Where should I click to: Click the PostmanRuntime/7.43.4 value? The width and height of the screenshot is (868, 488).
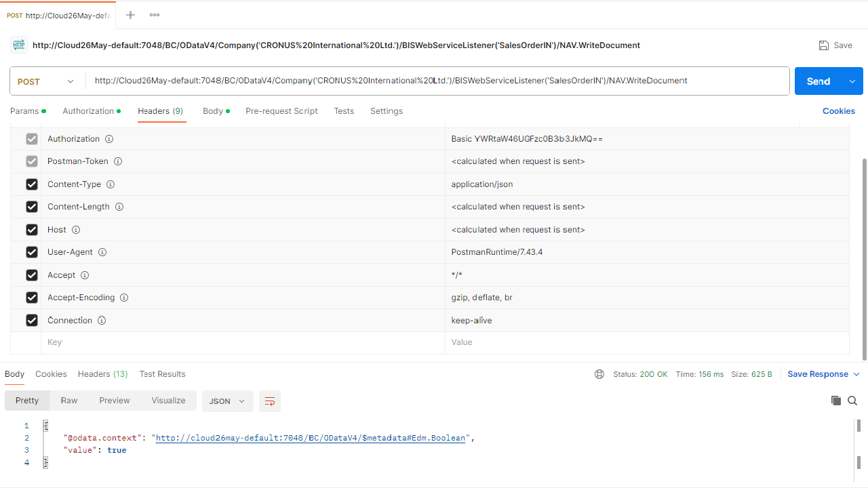coord(497,252)
